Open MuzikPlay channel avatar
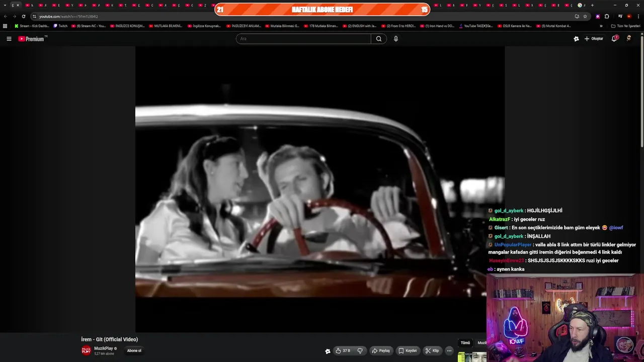Viewport: 644px width, 362px height. [x=87, y=350]
